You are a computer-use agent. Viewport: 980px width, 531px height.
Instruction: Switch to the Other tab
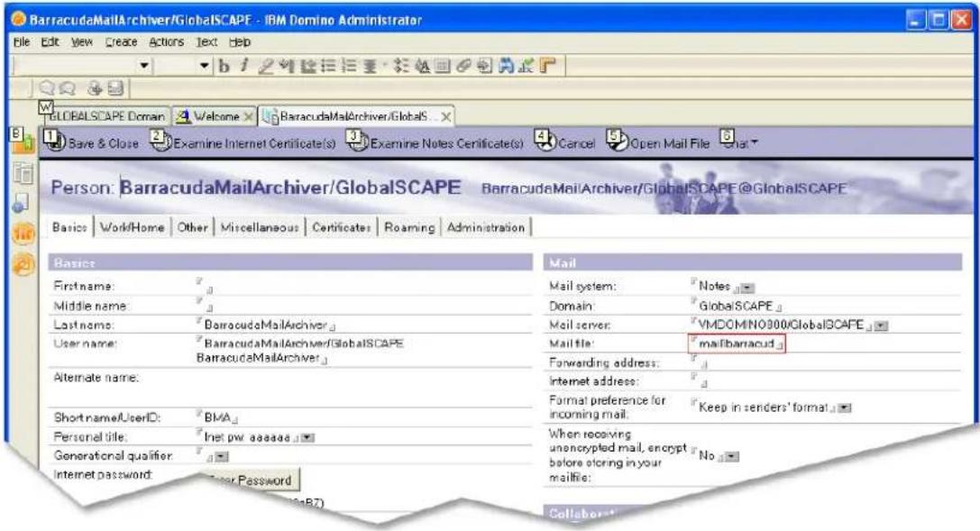point(193,227)
